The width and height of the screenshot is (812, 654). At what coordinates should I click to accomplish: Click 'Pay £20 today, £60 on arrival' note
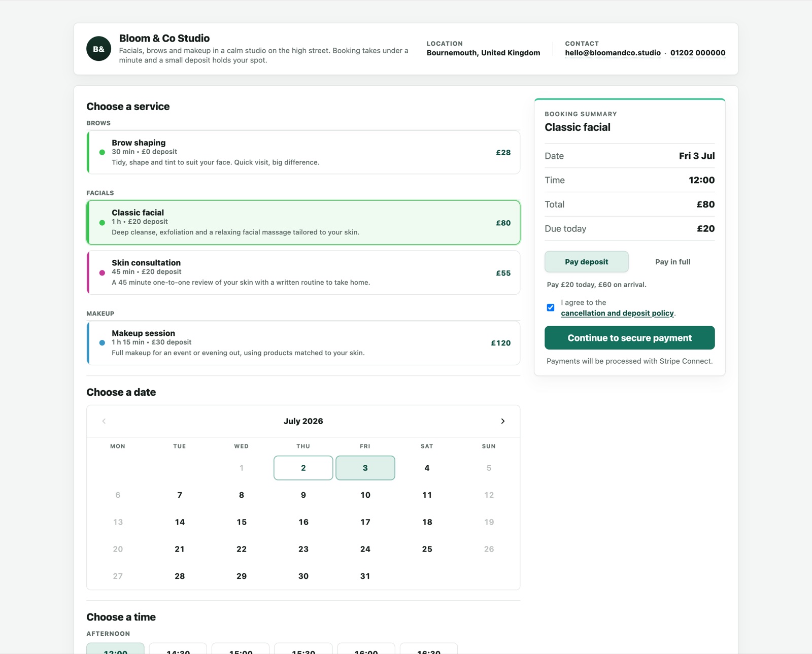(x=596, y=285)
